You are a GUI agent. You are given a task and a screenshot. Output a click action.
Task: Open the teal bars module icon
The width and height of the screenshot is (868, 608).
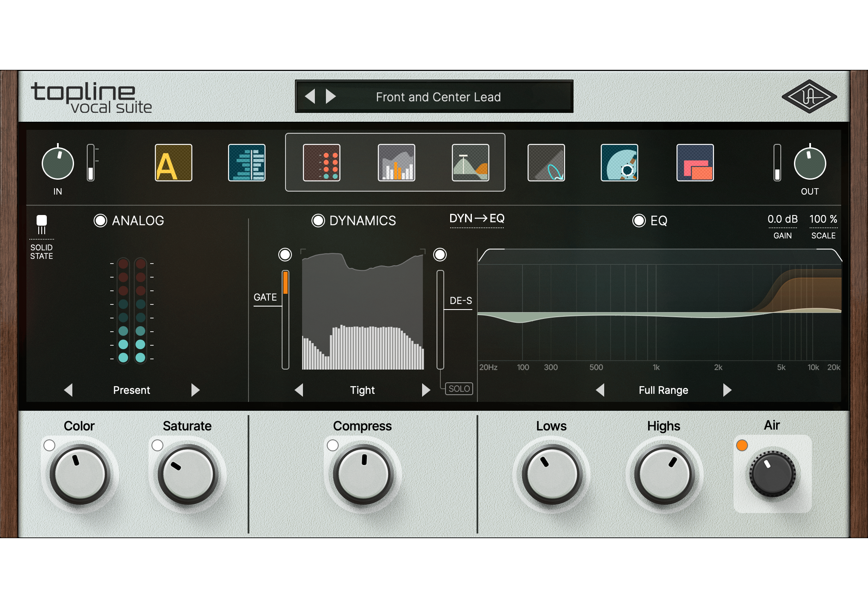(x=247, y=163)
